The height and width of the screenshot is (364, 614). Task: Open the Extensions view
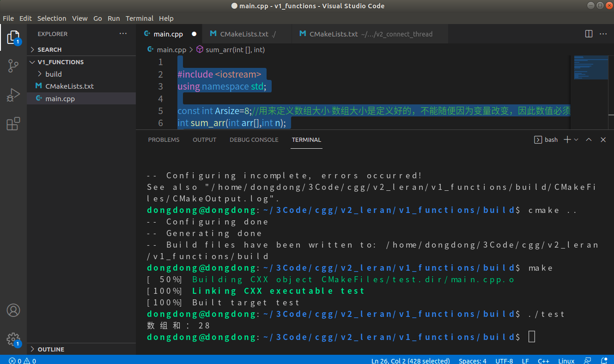click(x=13, y=123)
